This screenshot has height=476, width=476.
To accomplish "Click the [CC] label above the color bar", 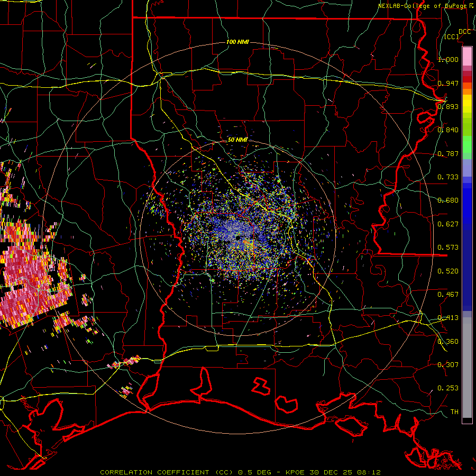I will click(x=452, y=36).
